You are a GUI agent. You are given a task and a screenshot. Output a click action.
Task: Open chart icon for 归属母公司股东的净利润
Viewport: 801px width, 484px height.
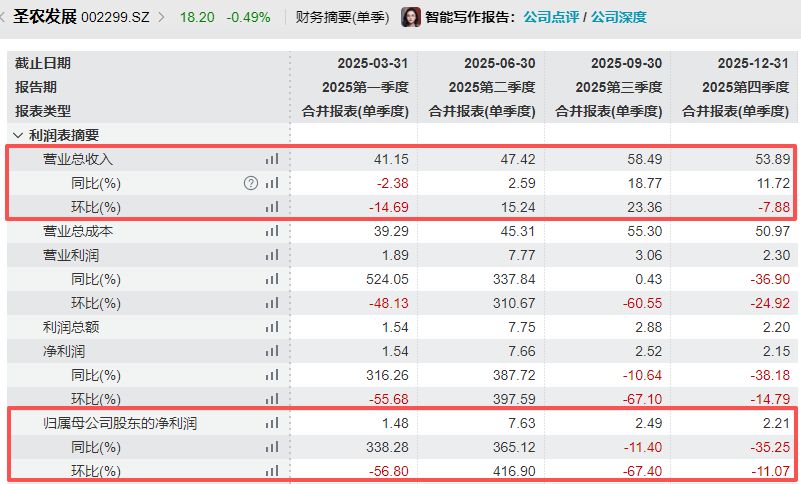(x=272, y=423)
